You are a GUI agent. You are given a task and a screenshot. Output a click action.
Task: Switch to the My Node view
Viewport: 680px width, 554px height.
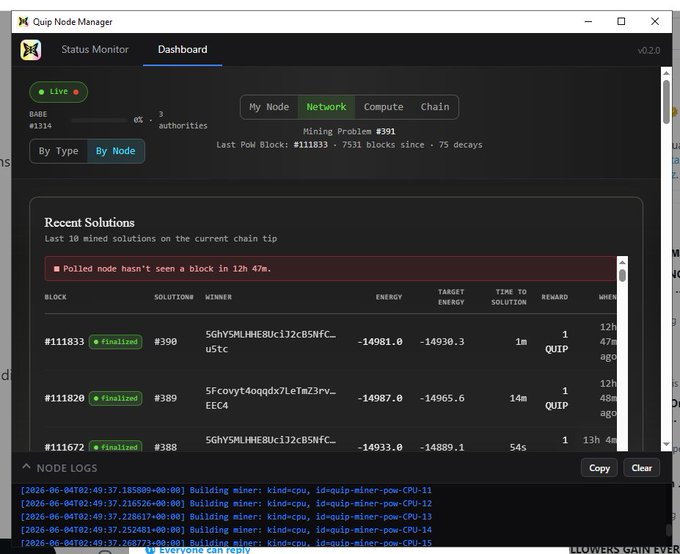point(269,107)
